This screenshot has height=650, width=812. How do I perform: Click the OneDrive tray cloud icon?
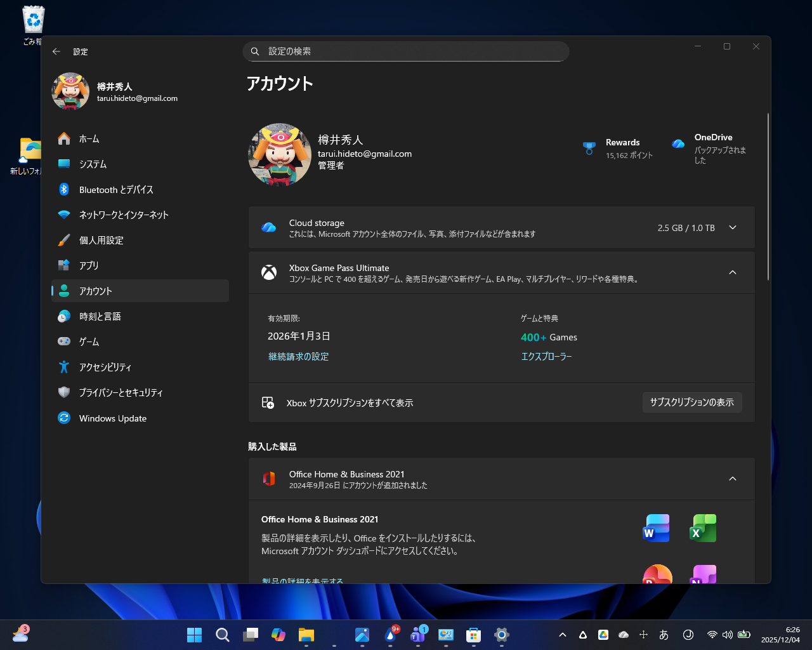point(624,635)
